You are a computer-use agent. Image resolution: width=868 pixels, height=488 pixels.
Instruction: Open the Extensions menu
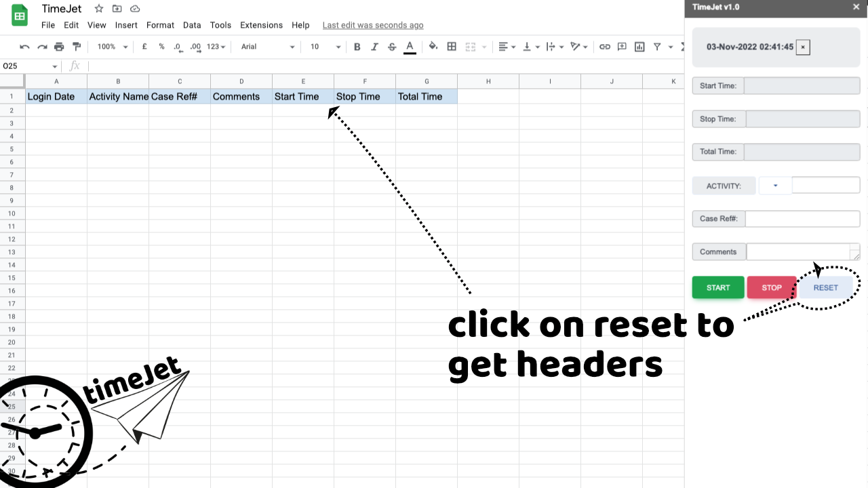click(x=261, y=25)
